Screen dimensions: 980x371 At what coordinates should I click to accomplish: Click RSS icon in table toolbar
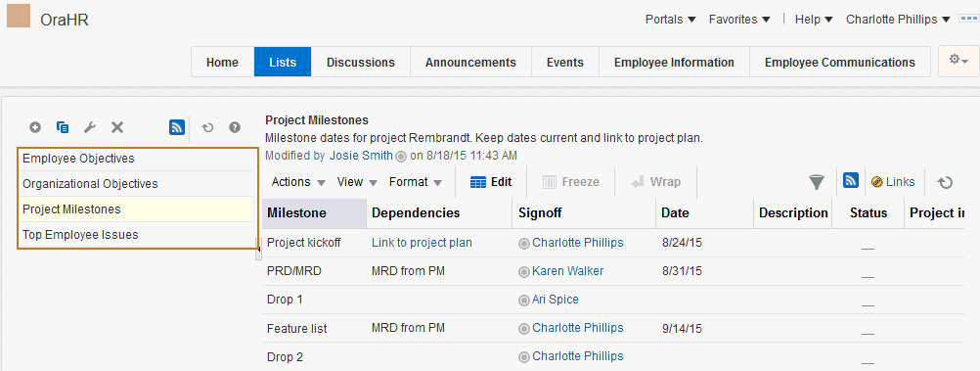point(851,181)
